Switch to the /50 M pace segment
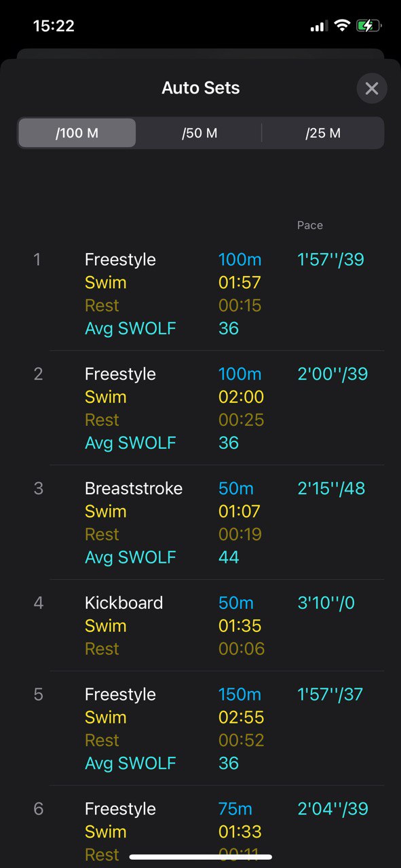Viewport: 401px width, 868px height. tap(199, 133)
